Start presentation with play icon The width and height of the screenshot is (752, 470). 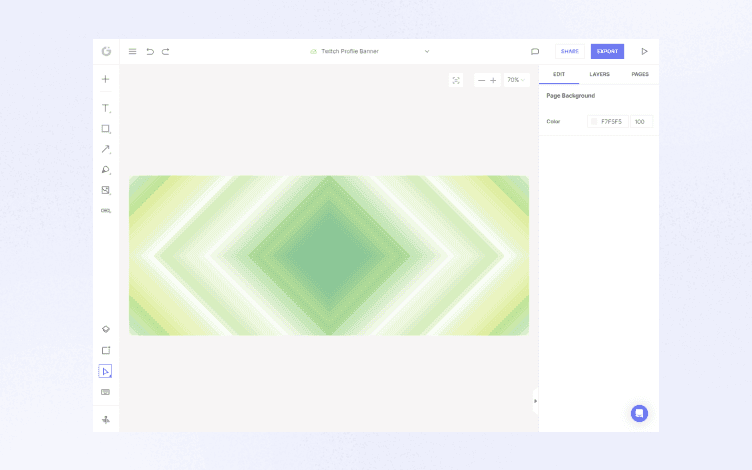coord(644,51)
